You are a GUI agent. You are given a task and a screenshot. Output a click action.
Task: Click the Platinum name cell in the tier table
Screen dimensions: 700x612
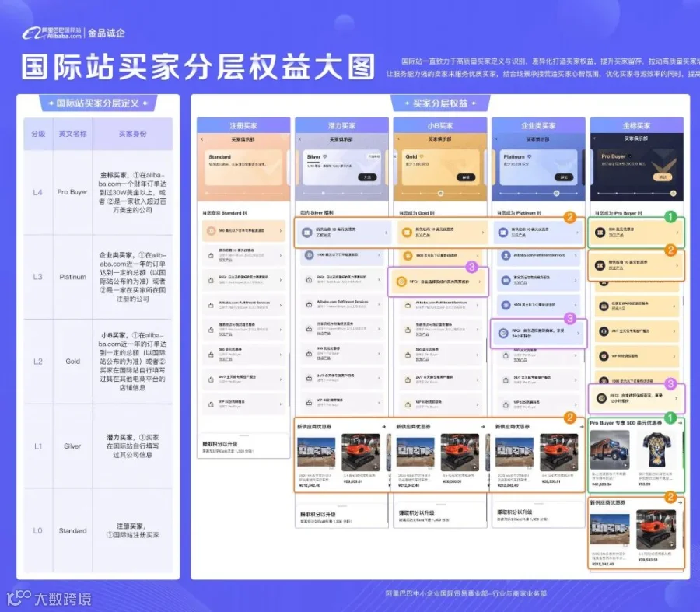[73, 277]
